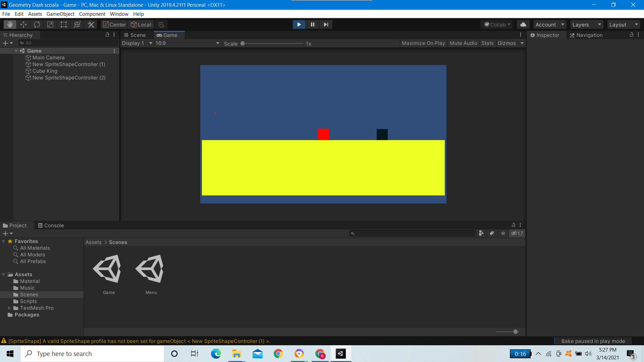Click Project search field
The height and width of the screenshot is (362, 644).
412,233
